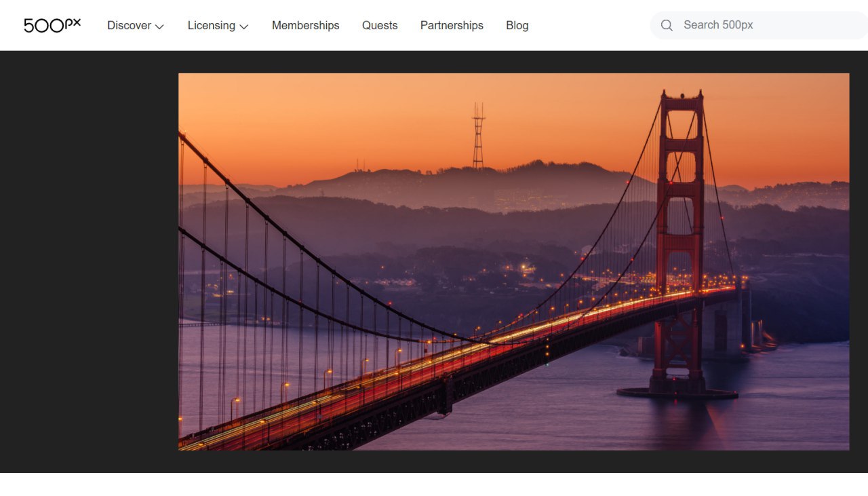Visit the Blog link
The image size is (868, 496).
click(x=517, y=25)
